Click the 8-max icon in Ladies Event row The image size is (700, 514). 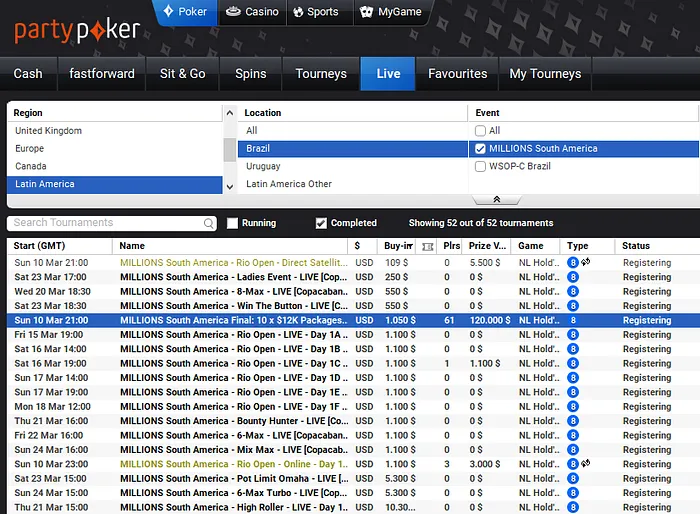(x=573, y=277)
